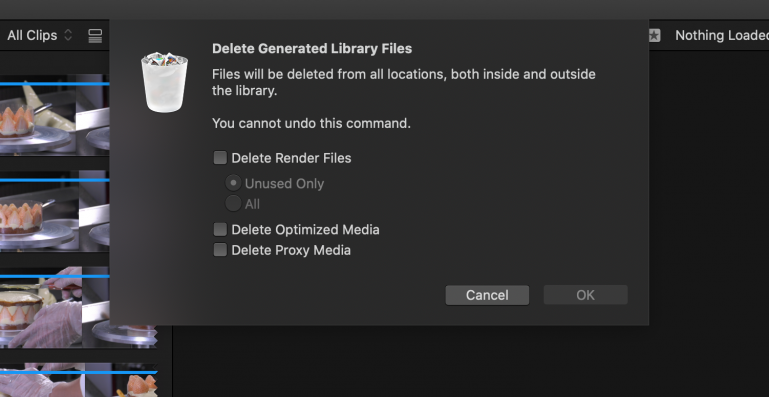
Task: Click the star icon beside Nothing Loaded
Action: coord(654,35)
